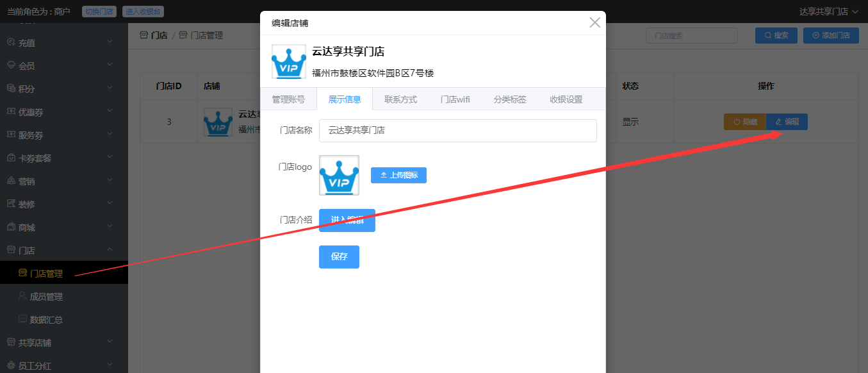Open the 达享共享门店 account dropdown
This screenshot has width=868, height=373.
click(828, 12)
